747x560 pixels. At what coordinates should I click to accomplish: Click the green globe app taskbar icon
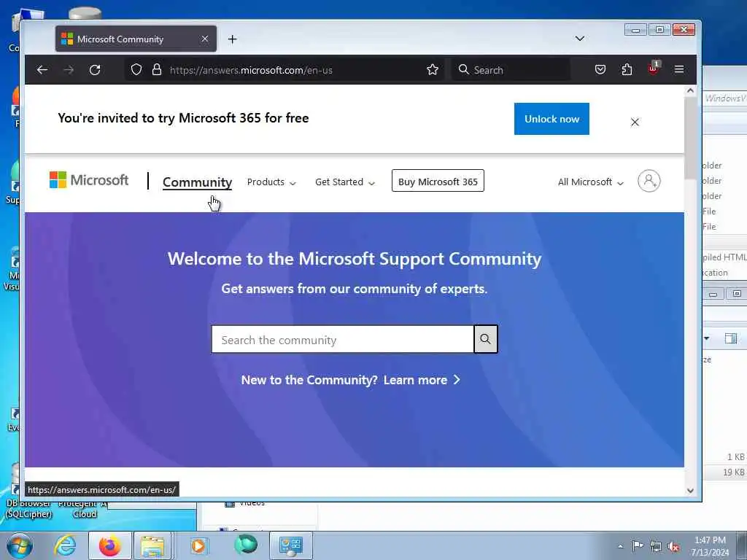[246, 544]
